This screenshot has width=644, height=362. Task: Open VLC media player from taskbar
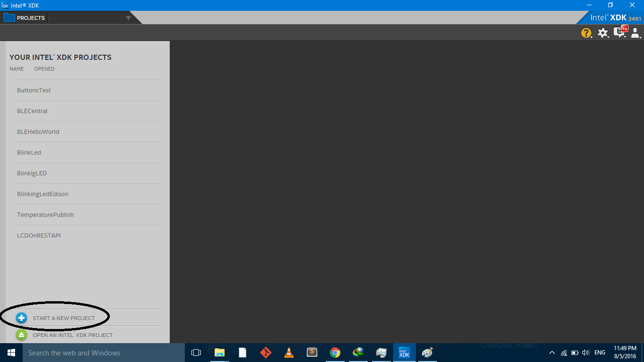289,353
